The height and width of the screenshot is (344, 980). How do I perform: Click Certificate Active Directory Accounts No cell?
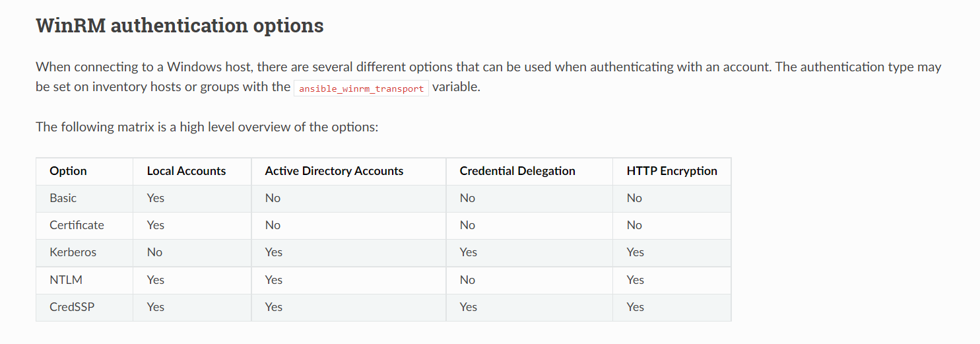coord(273,225)
